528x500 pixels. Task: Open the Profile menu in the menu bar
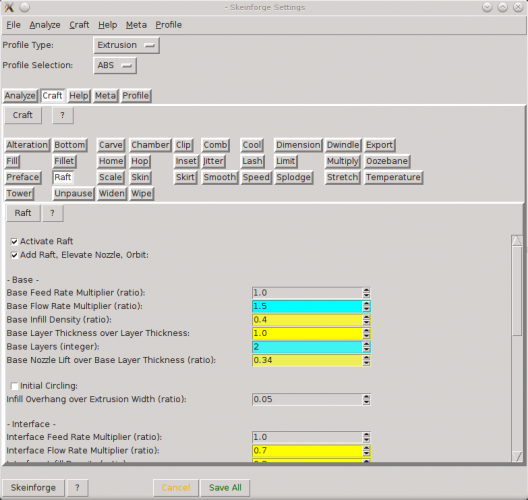tap(168, 25)
